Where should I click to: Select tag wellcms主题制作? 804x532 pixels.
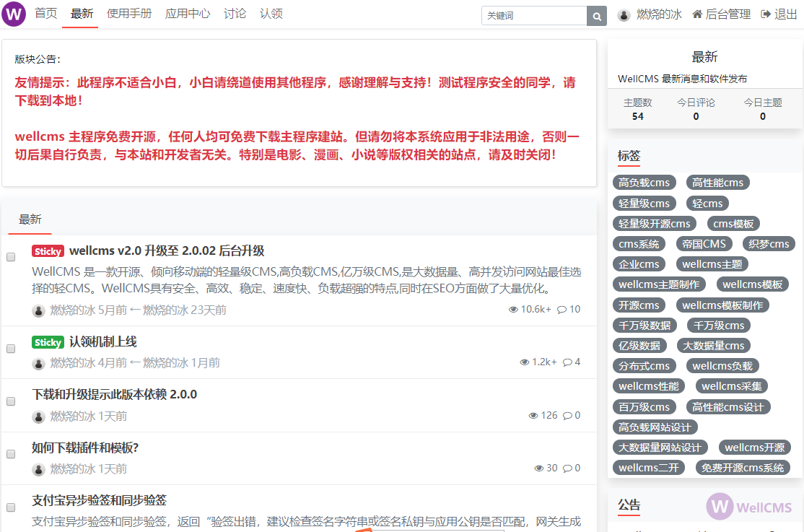click(x=659, y=284)
